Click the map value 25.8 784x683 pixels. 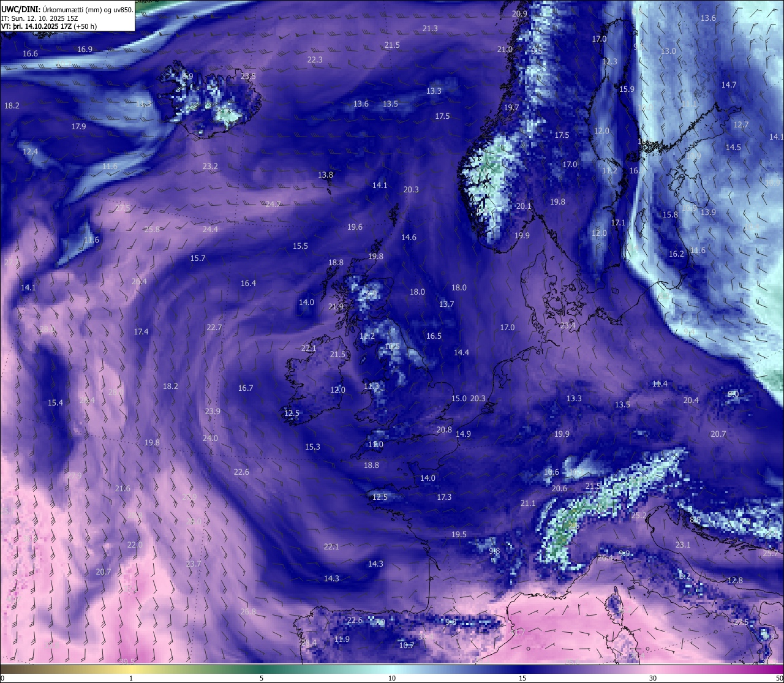click(x=152, y=230)
